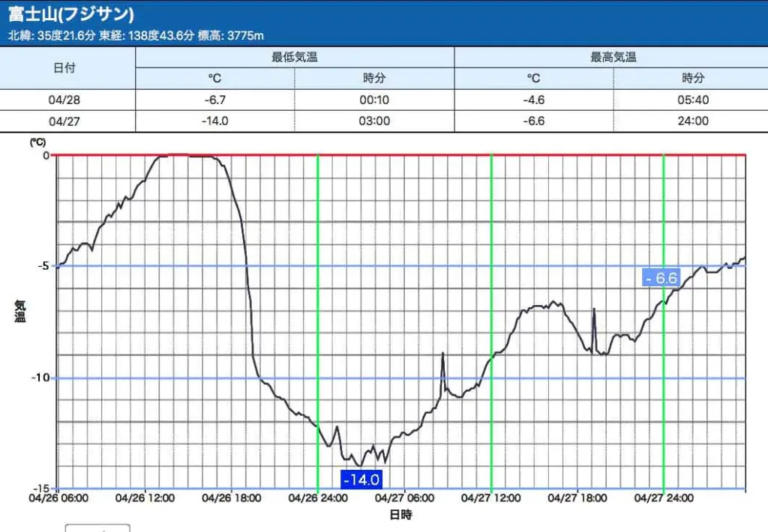The image size is (768, 532).
Task: Select the 北緯: 35度21.6分 latitude text
Action: click(52, 35)
